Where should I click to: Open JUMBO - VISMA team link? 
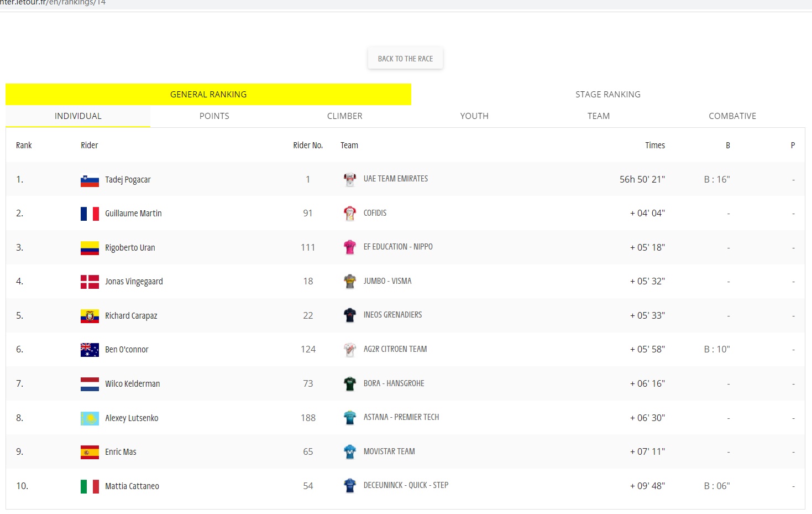click(x=387, y=281)
